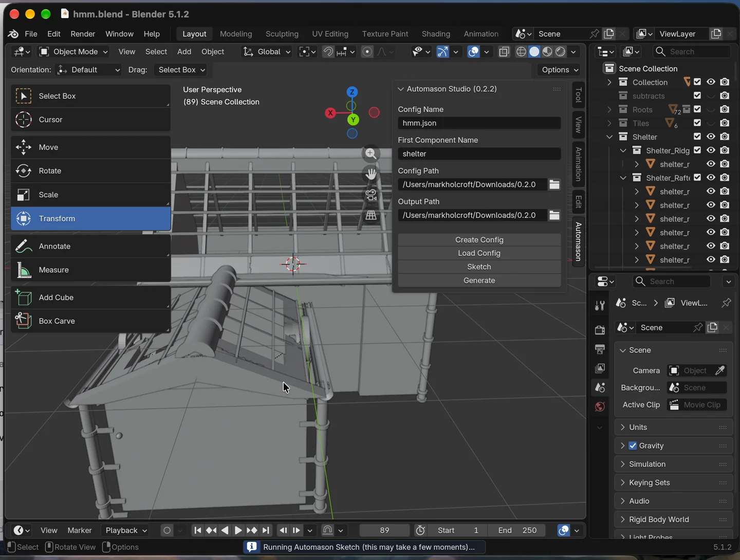Choose the Box Carve tool
This screenshot has width=740, height=560.
coord(90,321)
